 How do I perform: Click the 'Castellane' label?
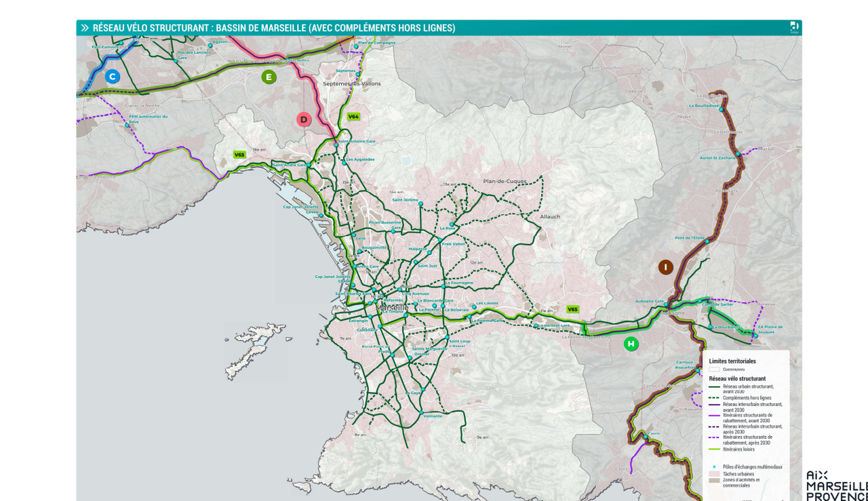coord(367,329)
